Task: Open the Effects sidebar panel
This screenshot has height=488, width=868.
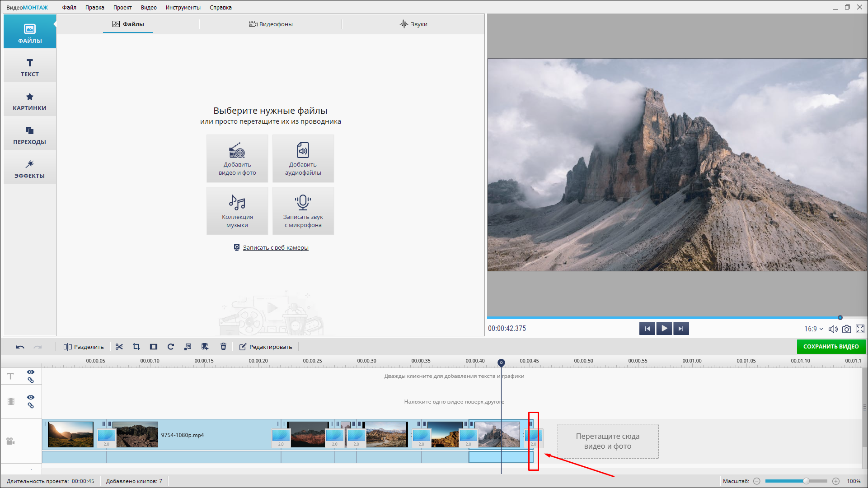Action: click(30, 169)
